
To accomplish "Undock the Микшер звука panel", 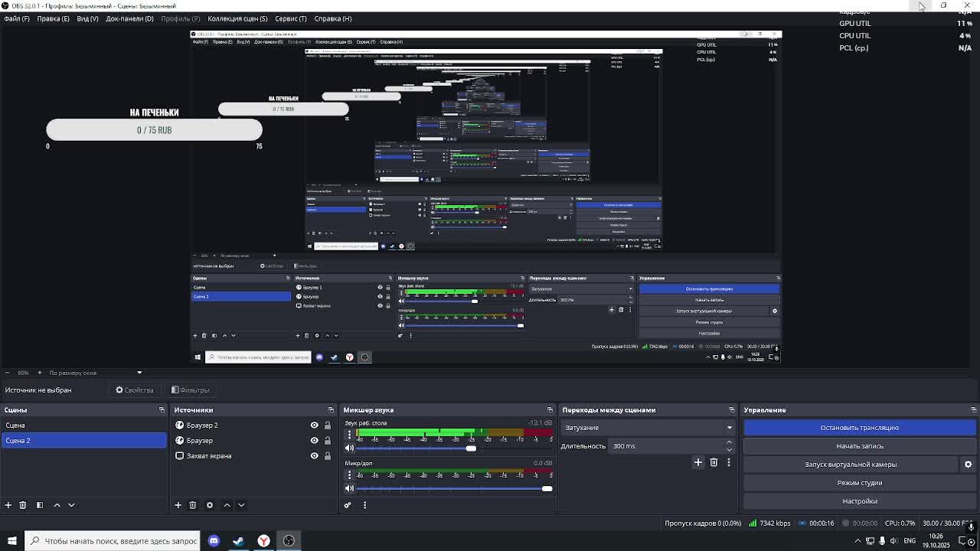I will (550, 410).
